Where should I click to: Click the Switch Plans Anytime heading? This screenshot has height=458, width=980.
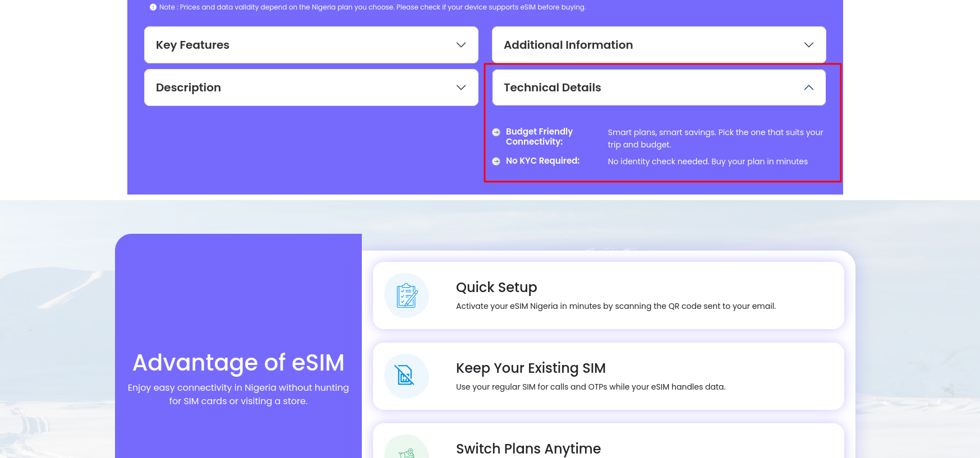(x=528, y=448)
